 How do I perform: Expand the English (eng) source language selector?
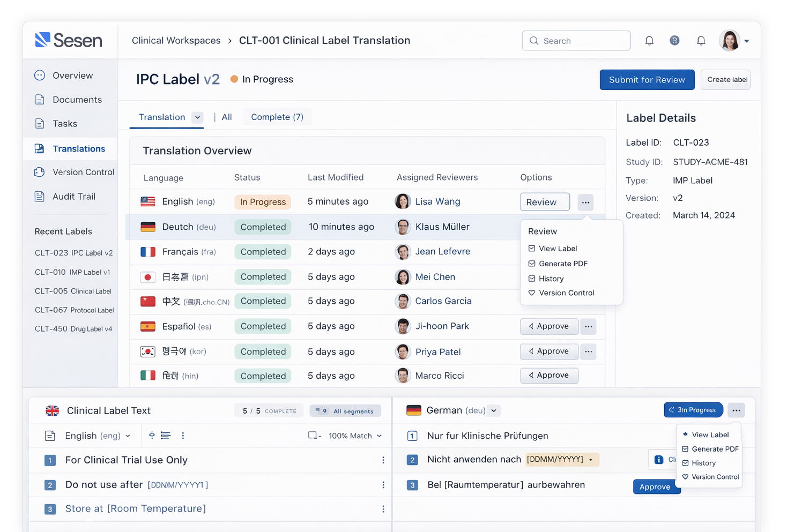coord(129,436)
